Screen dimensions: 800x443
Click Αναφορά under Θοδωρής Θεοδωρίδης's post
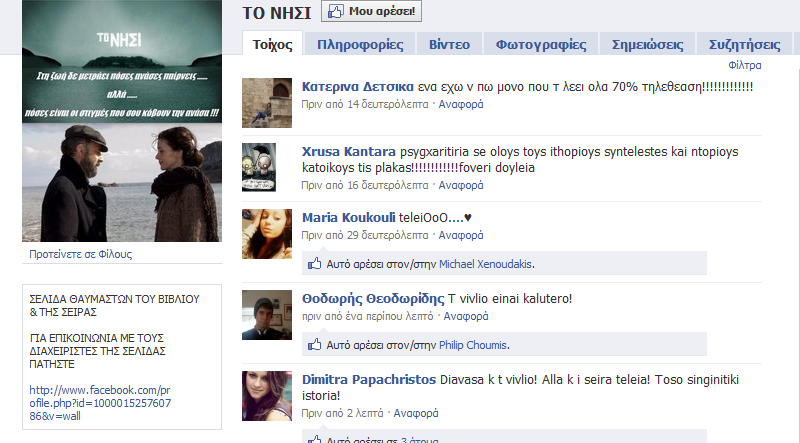tap(466, 316)
